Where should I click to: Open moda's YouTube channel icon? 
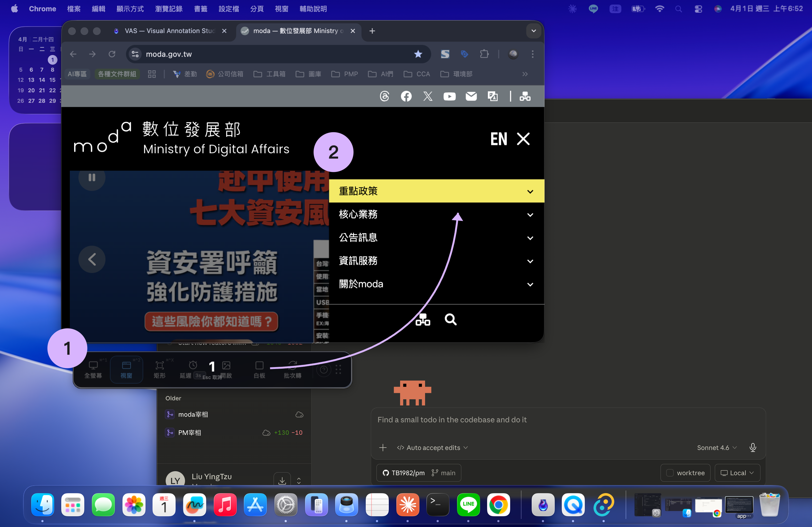coord(449,97)
